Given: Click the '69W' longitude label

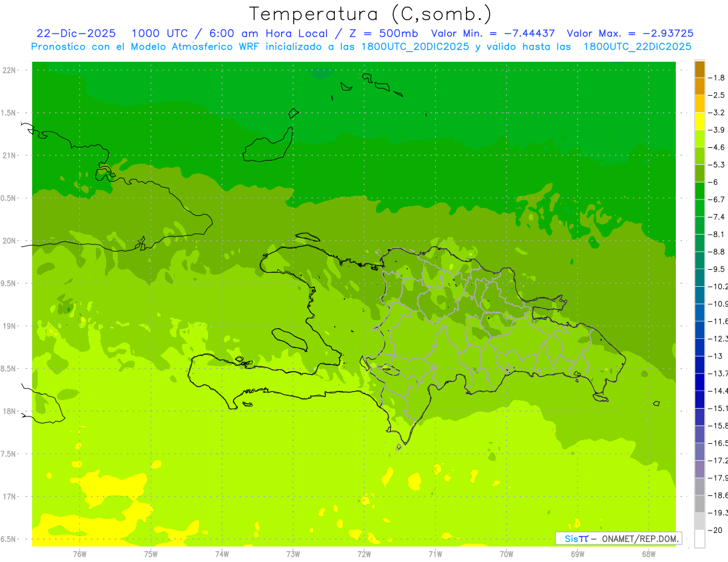Looking at the screenshot, I should tap(578, 554).
